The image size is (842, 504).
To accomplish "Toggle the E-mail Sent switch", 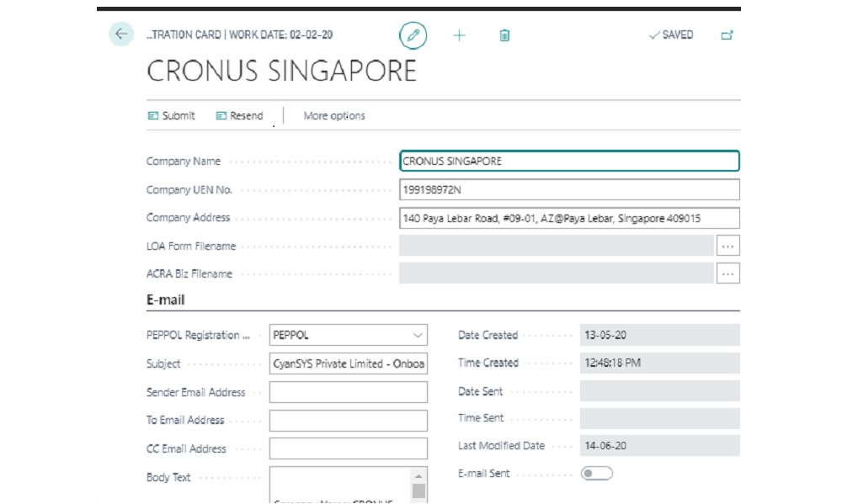I will [597, 474].
